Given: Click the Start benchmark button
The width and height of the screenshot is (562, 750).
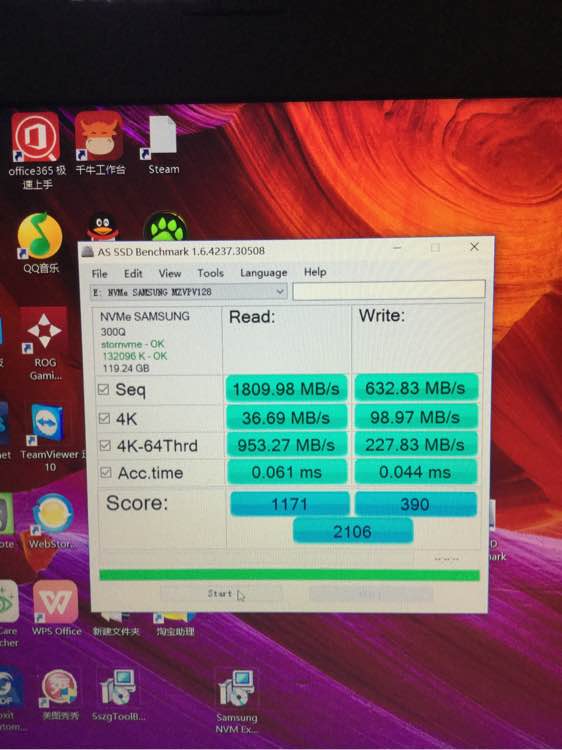Looking at the screenshot, I should tap(220, 594).
